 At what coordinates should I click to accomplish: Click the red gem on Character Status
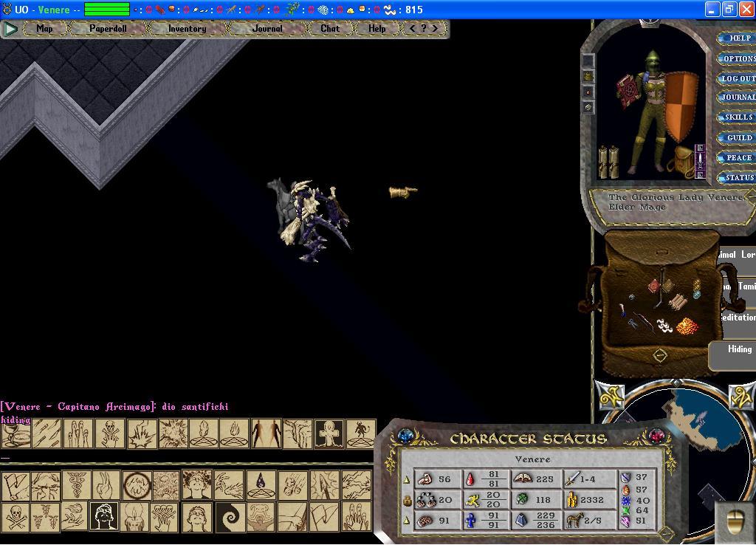click(656, 436)
